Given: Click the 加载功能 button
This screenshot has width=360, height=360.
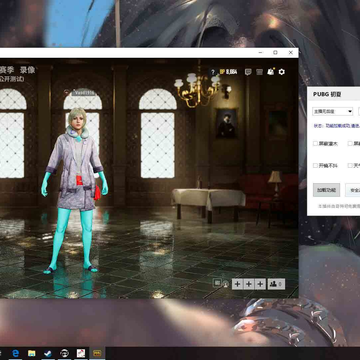Looking at the screenshot, I should (326, 190).
